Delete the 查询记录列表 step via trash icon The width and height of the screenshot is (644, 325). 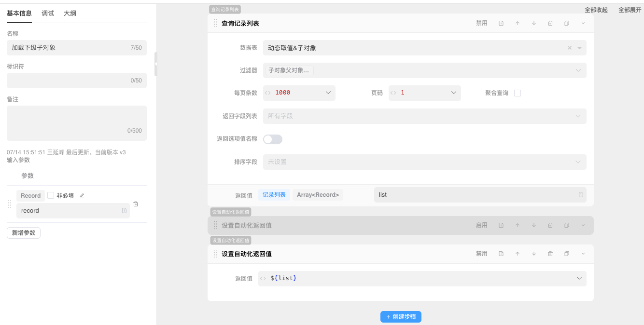coord(550,23)
